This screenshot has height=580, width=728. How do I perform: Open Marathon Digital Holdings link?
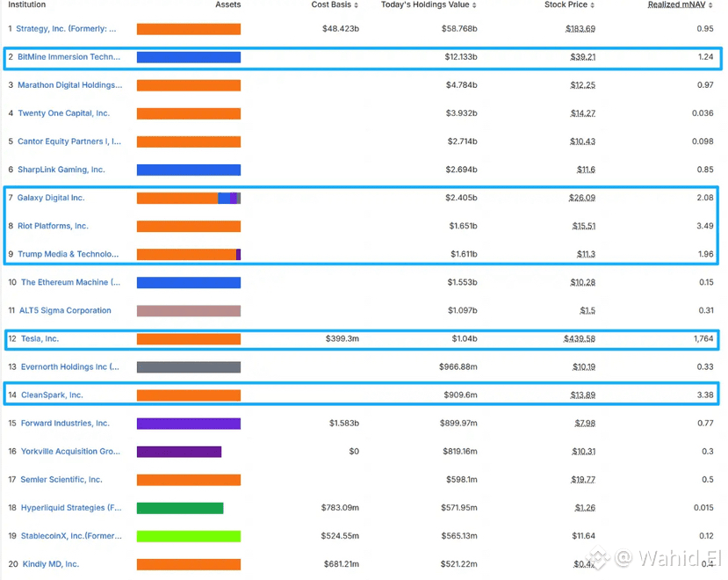click(x=69, y=85)
